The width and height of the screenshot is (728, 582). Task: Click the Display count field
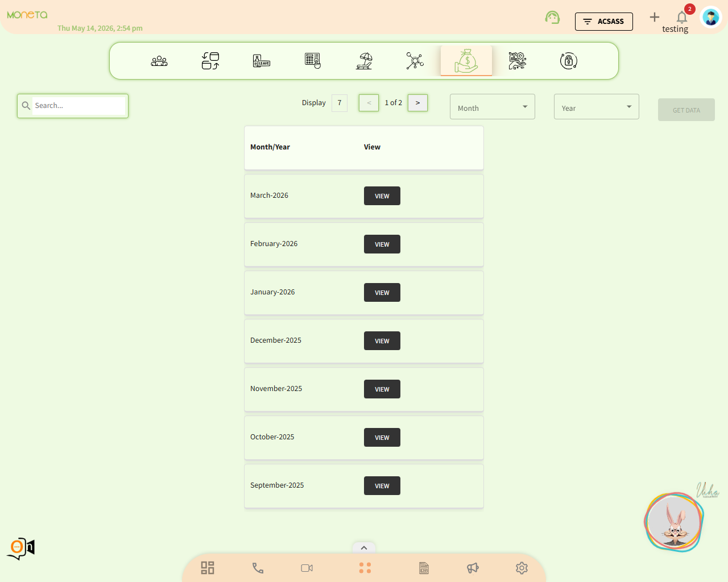(340, 103)
